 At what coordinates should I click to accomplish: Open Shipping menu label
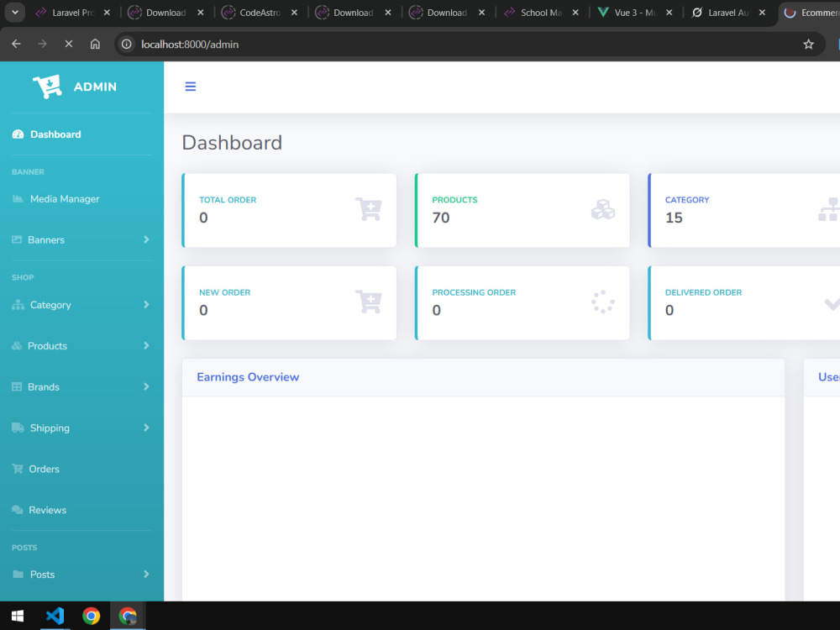[x=50, y=428]
